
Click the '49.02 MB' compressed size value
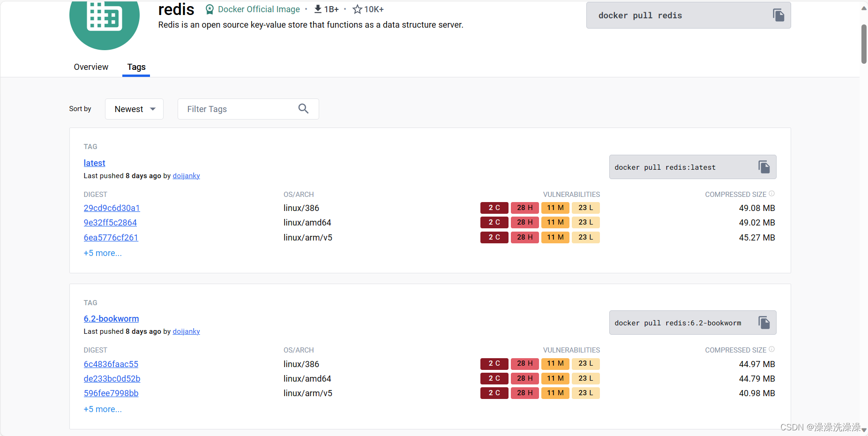pos(757,223)
